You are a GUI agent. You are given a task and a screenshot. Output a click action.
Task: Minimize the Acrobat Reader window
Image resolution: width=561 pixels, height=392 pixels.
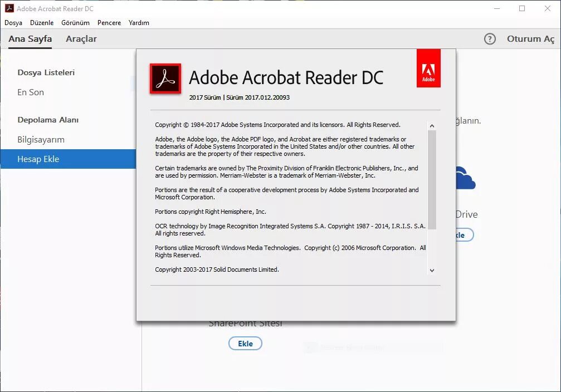pyautogui.click(x=497, y=8)
